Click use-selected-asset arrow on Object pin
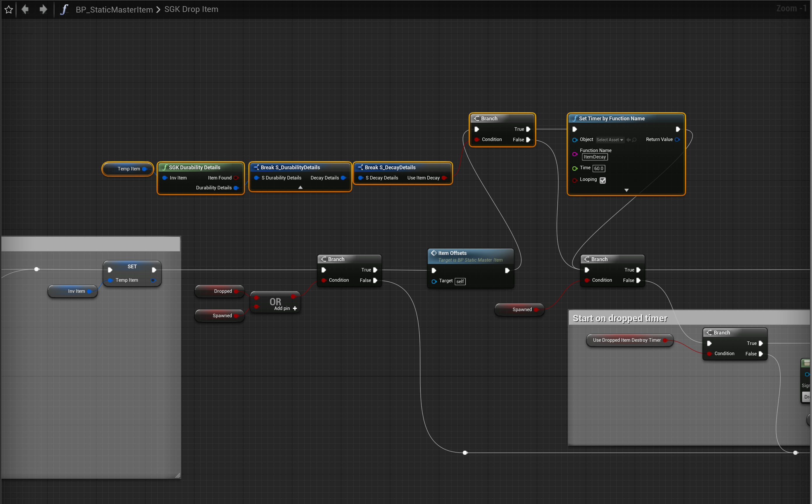The width and height of the screenshot is (812, 504). [x=628, y=140]
